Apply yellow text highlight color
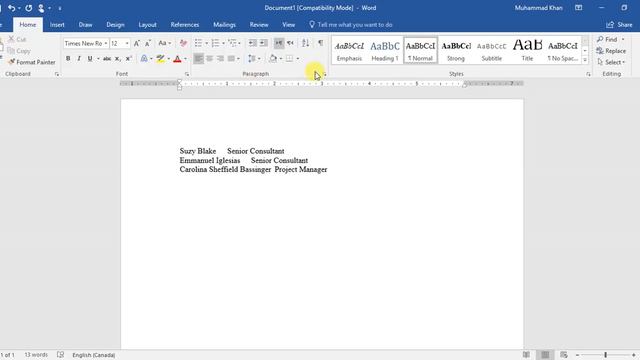Screen dimensions: 640x360 tap(160, 59)
